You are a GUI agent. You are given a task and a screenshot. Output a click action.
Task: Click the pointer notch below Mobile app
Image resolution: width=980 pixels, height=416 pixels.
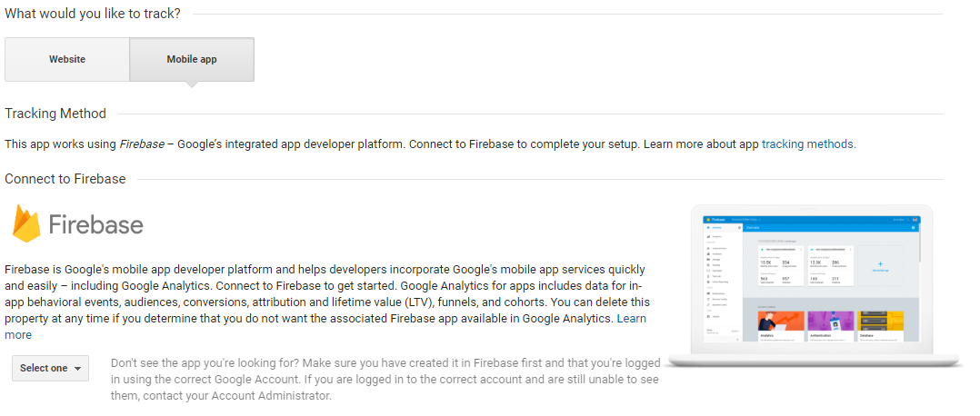click(191, 85)
